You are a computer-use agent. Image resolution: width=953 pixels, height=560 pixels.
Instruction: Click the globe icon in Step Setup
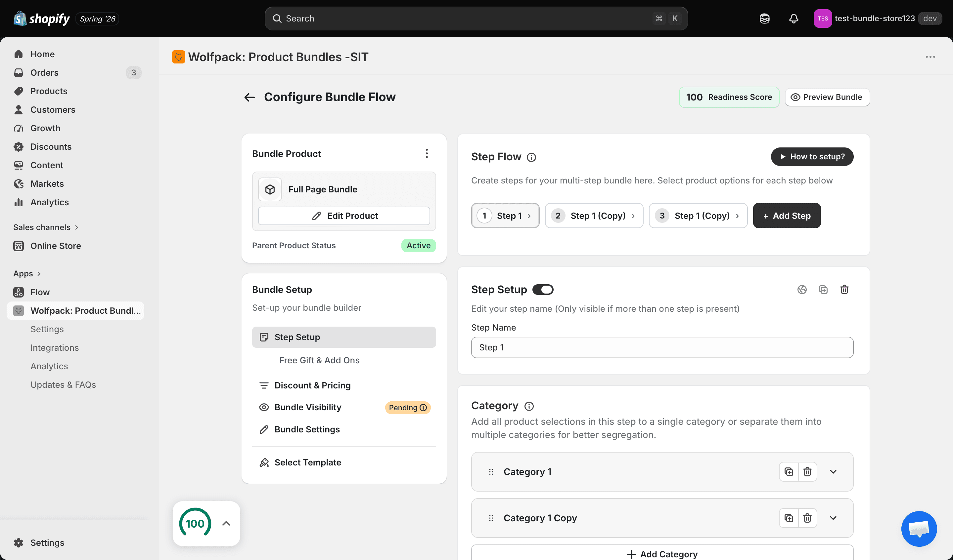point(802,290)
